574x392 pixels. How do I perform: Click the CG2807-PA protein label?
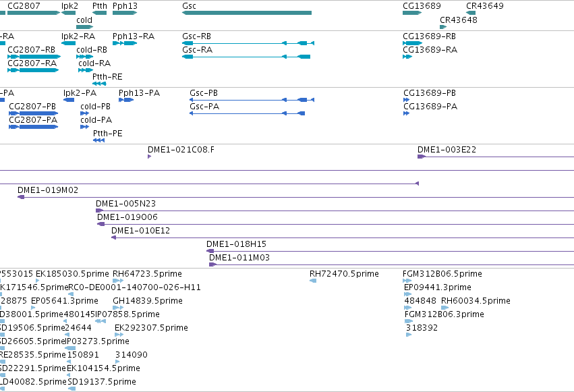(33, 120)
